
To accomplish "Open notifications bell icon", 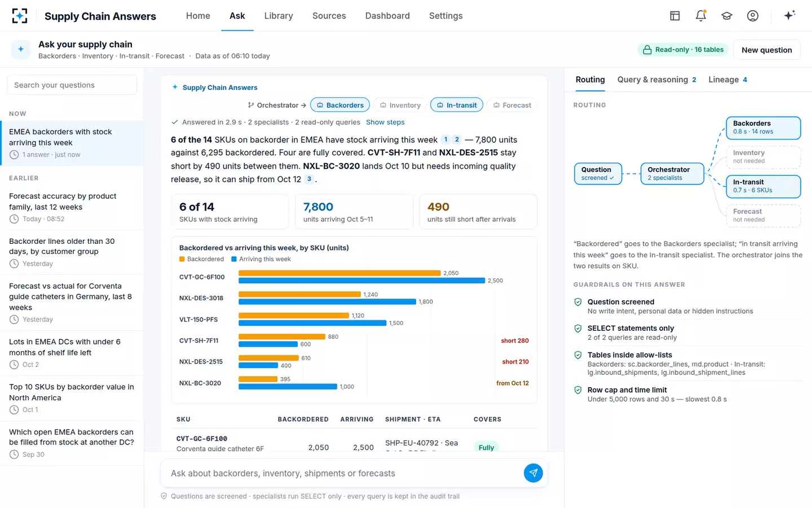I will click(x=701, y=16).
